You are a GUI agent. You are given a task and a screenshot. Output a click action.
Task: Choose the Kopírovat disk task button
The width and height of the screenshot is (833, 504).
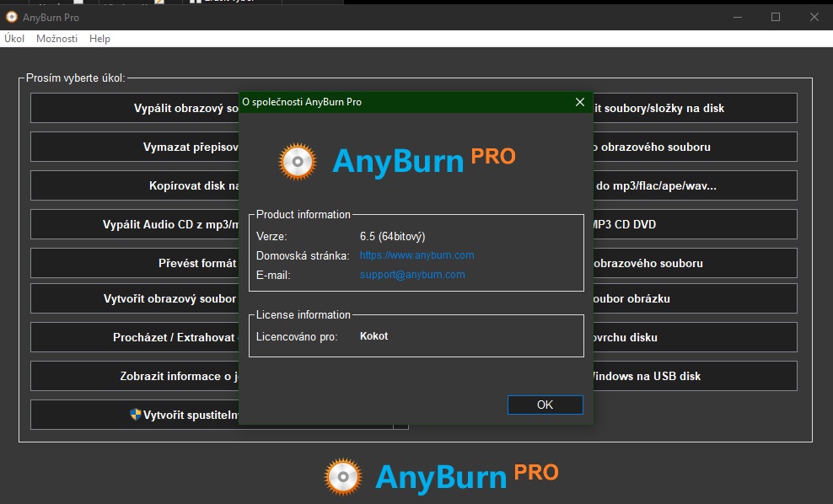point(135,185)
